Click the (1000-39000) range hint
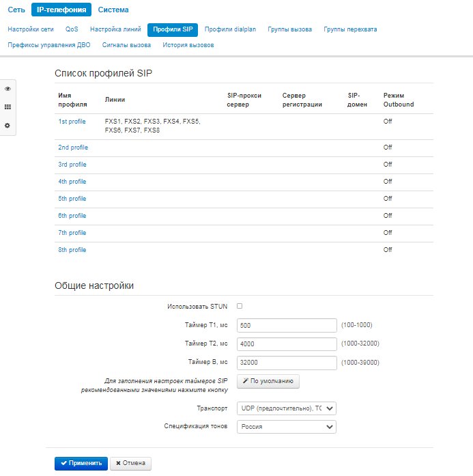This screenshot has width=473, height=476. (360, 363)
